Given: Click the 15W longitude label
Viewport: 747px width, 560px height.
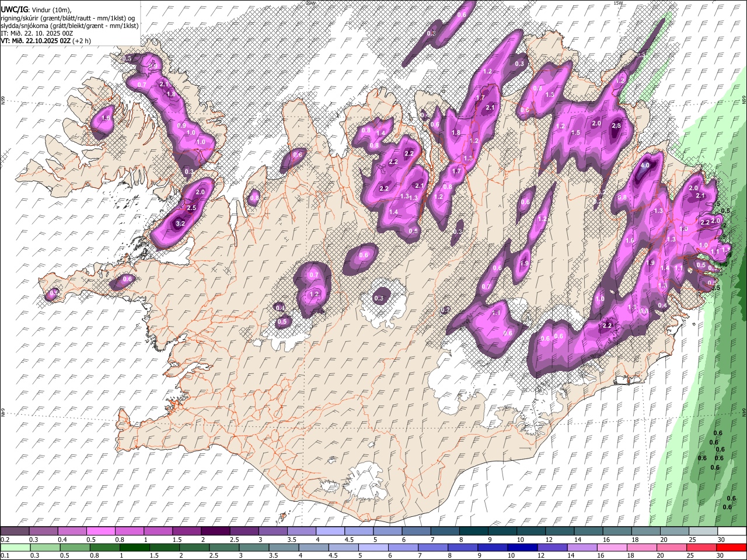Looking at the screenshot, I should pos(619,3).
